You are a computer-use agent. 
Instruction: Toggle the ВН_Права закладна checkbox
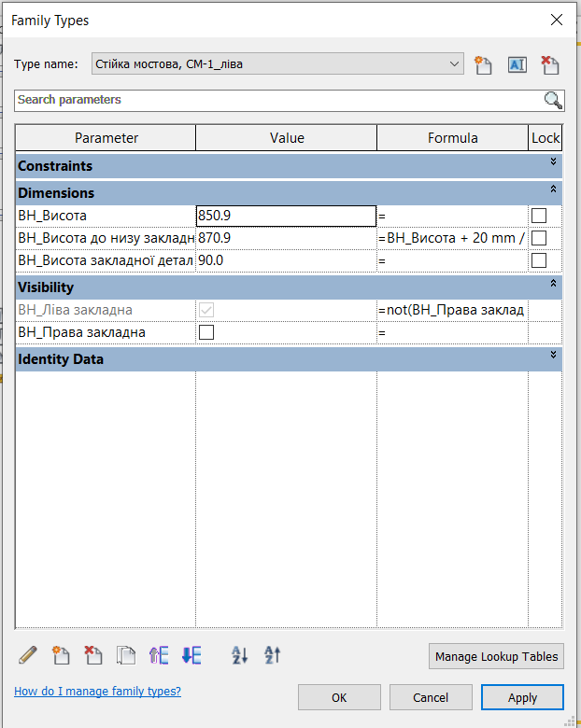(206, 332)
